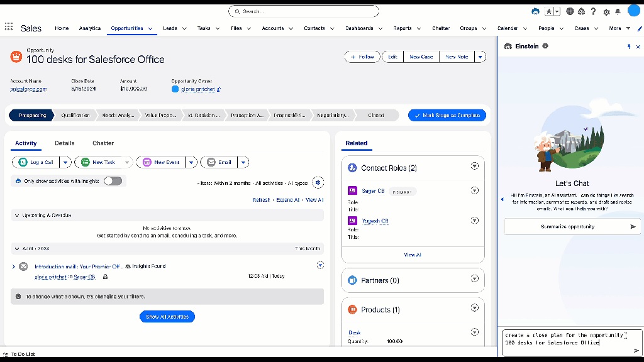Viewport: 644px width, 362px height.
Task: Select the Qualification stage in the path
Action: click(x=75, y=116)
